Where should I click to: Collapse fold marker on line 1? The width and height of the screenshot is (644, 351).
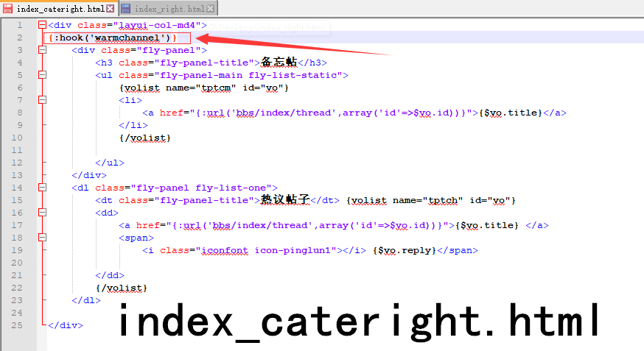[42, 25]
